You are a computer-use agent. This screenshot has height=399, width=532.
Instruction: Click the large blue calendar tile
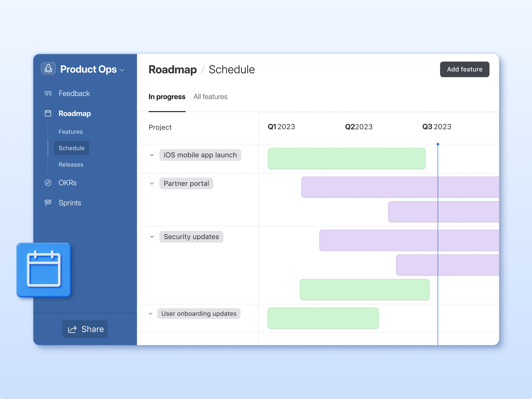pos(43,270)
